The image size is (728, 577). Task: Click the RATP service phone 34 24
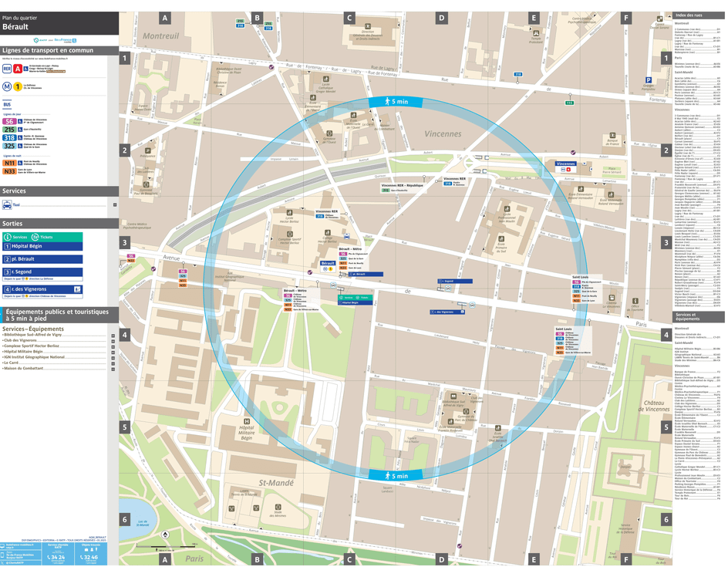click(x=56, y=557)
